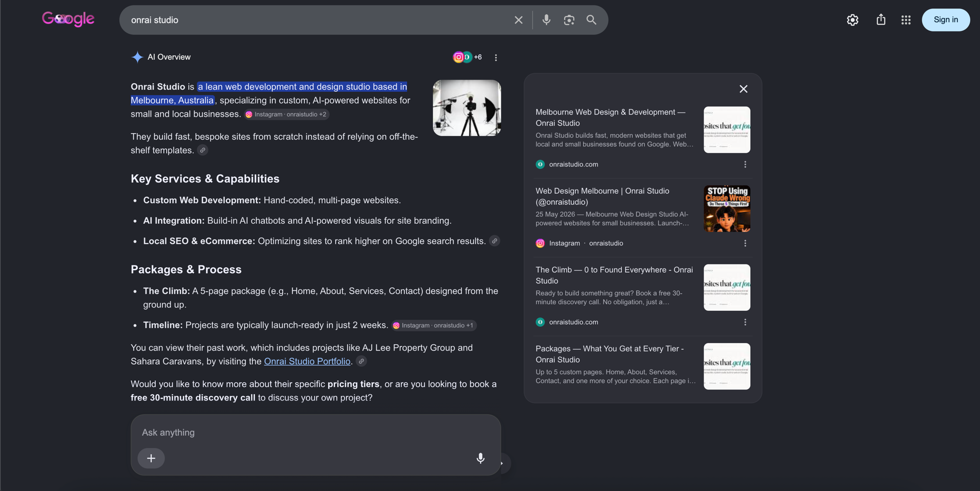Open the Google apps grid
Image resolution: width=980 pixels, height=491 pixels.
pyautogui.click(x=906, y=20)
